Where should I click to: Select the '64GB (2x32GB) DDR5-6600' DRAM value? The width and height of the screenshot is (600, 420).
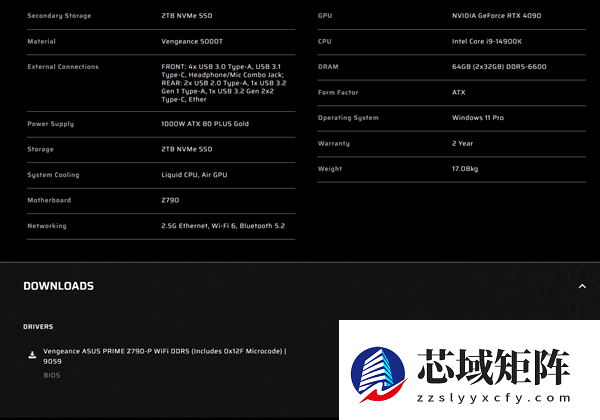pos(499,67)
